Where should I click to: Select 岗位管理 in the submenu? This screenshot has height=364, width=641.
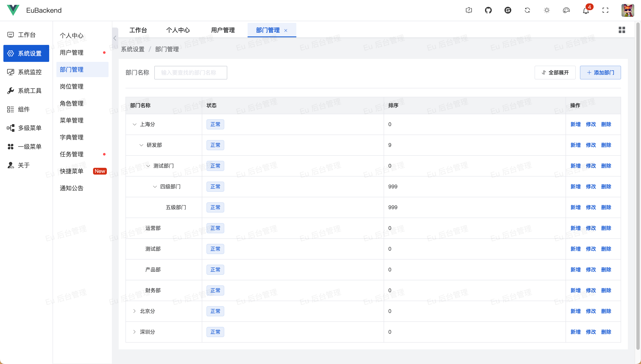(82, 86)
